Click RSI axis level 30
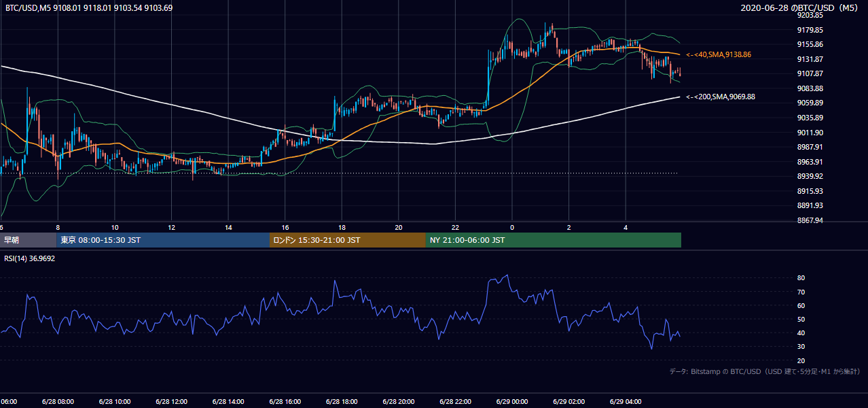The height and width of the screenshot is (408, 868). [801, 347]
